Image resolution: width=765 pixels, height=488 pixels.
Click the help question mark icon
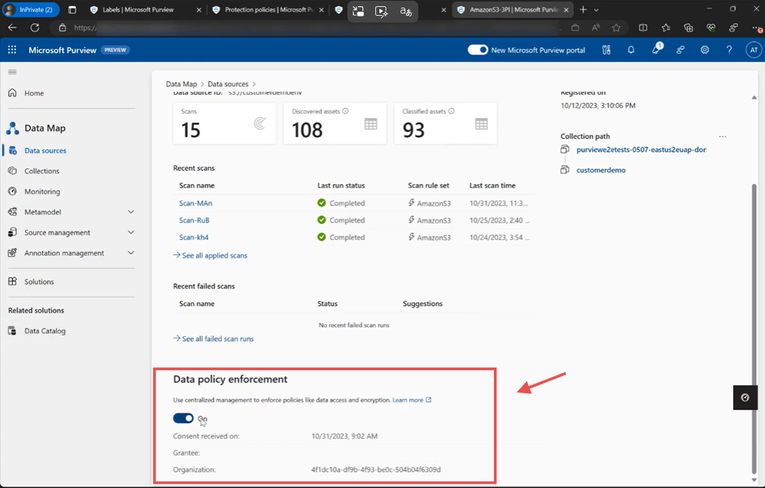point(729,49)
